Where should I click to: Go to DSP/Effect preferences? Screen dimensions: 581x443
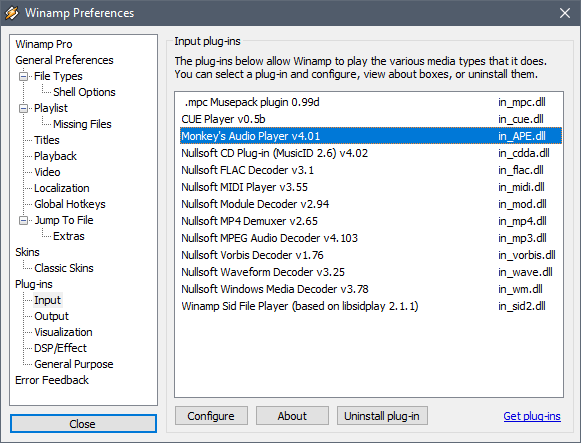click(60, 348)
